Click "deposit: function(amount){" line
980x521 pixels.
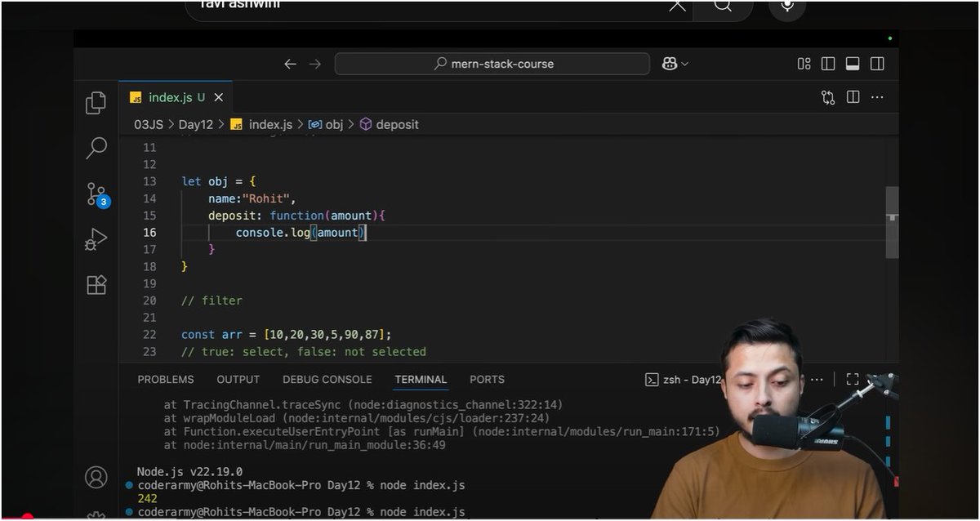296,216
